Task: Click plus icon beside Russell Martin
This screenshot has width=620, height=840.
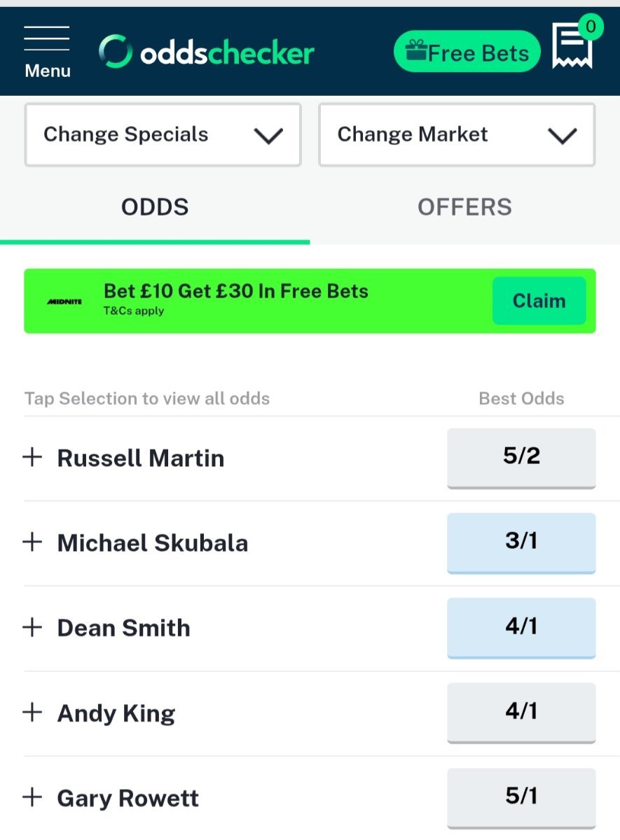Action: pyautogui.click(x=32, y=458)
